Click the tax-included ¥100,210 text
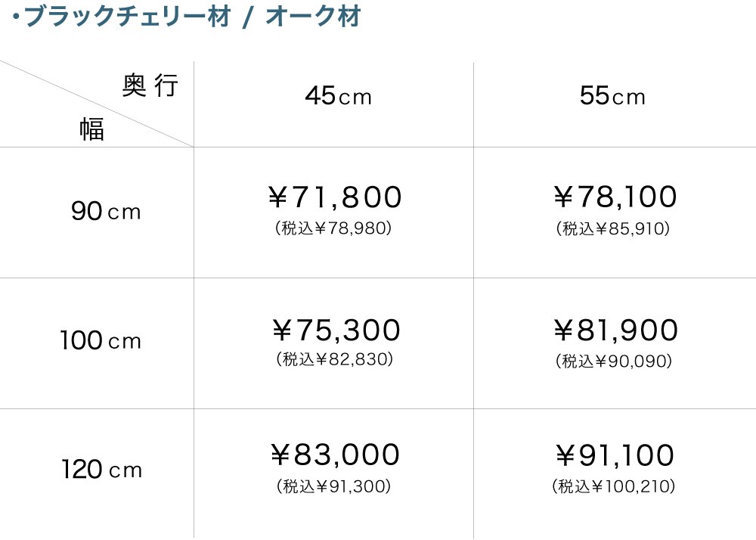Image resolution: width=756 pixels, height=540 pixels. click(613, 486)
